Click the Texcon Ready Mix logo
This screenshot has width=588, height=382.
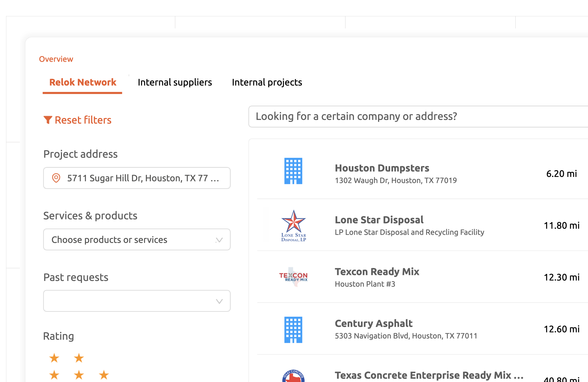point(293,277)
